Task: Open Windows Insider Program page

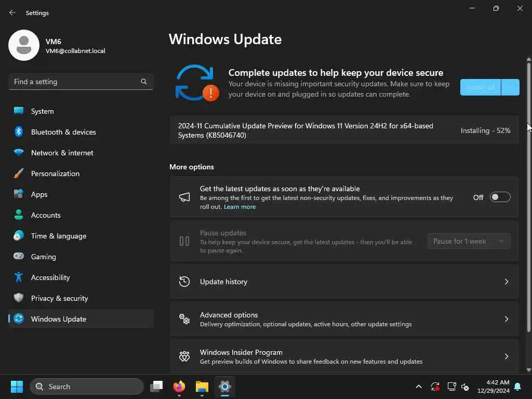Action: click(x=344, y=356)
